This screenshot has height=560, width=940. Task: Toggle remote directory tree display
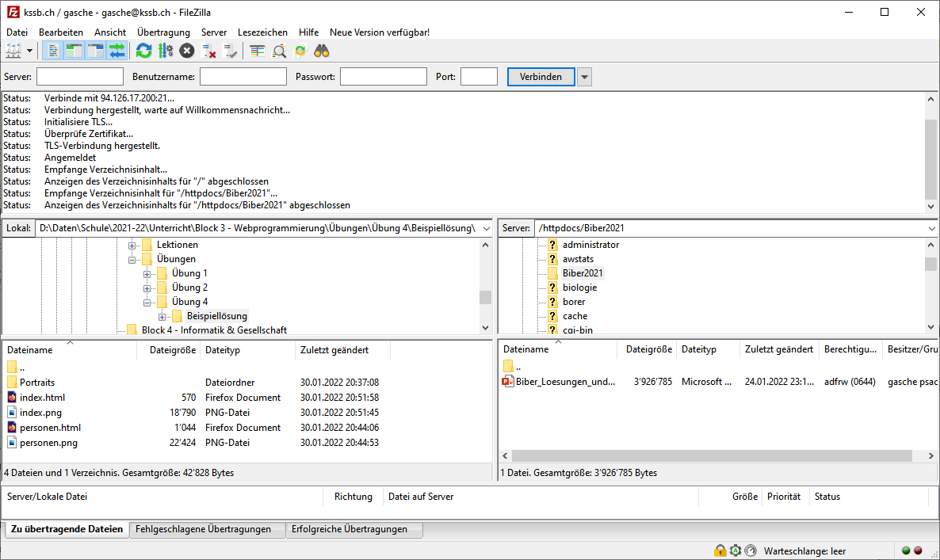pyautogui.click(x=95, y=51)
